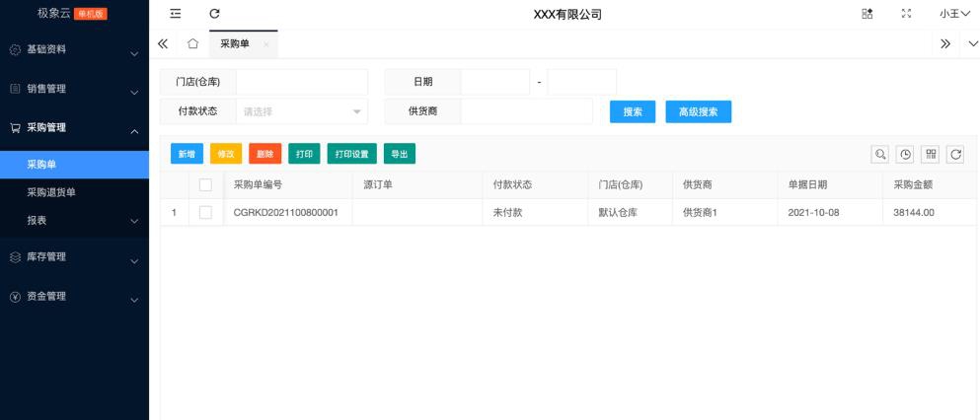Click the 删除 button
980x420 pixels.
[265, 154]
